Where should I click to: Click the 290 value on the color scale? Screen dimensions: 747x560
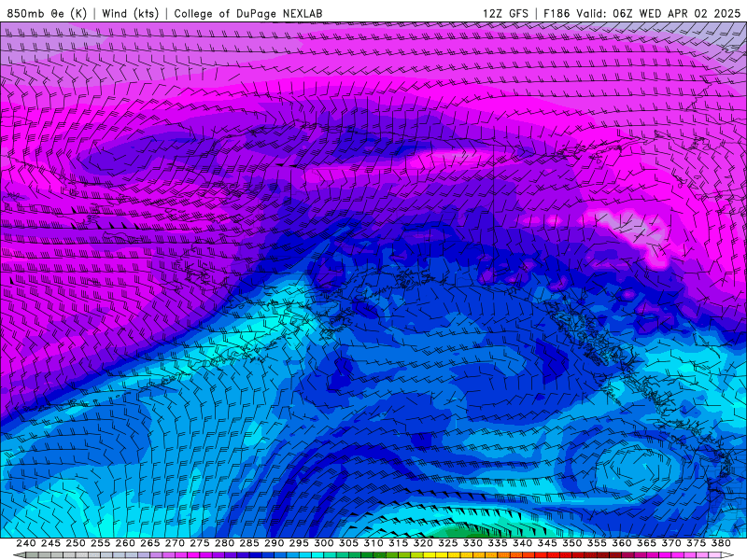tap(274, 543)
